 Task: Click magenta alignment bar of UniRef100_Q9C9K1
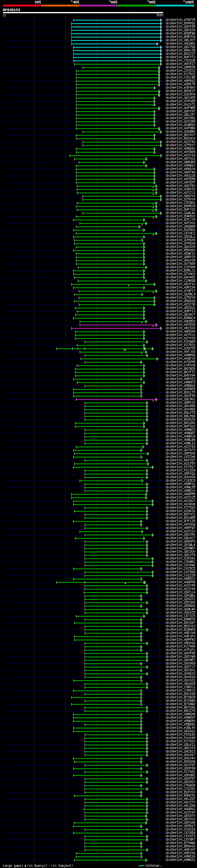tap(117, 399)
